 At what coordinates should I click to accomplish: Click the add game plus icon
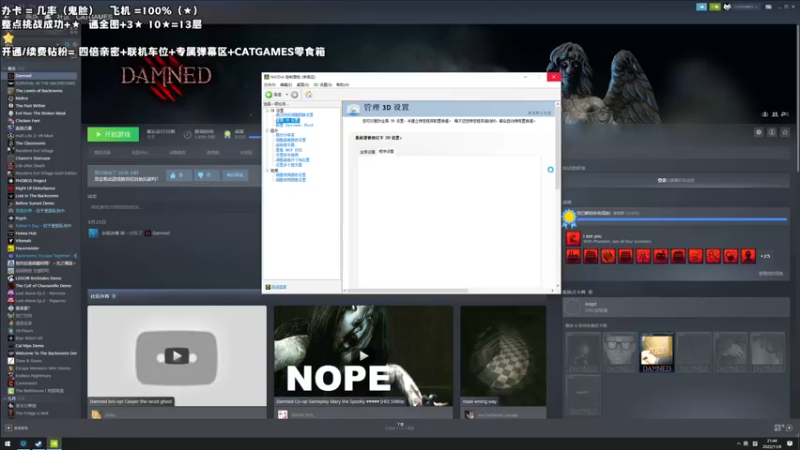click(9, 428)
